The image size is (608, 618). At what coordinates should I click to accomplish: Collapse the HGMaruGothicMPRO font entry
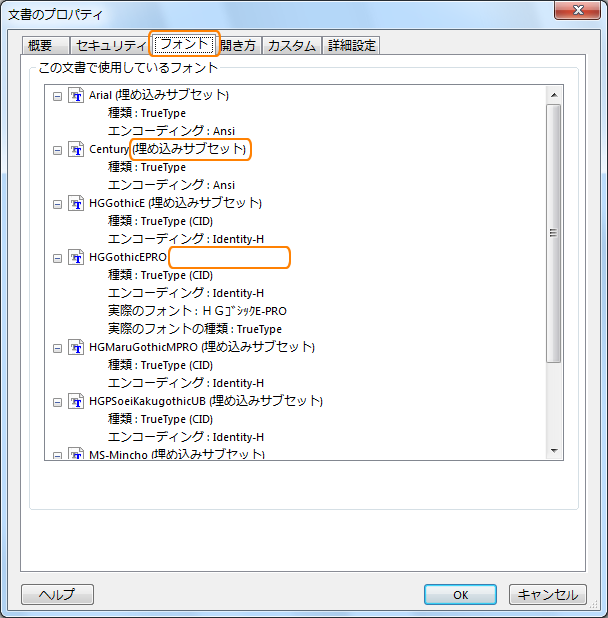[x=58, y=348]
